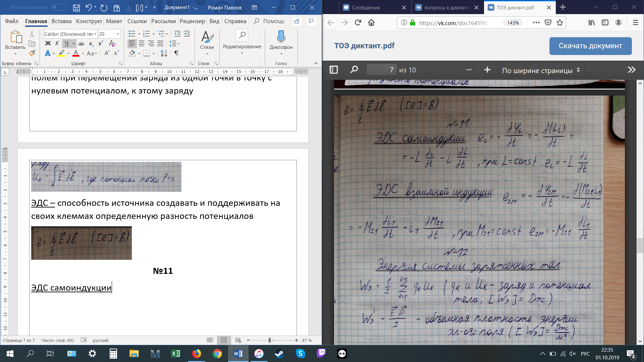644x362 pixels.
Task: Open the line spacing dropdown
Action: [x=174, y=44]
